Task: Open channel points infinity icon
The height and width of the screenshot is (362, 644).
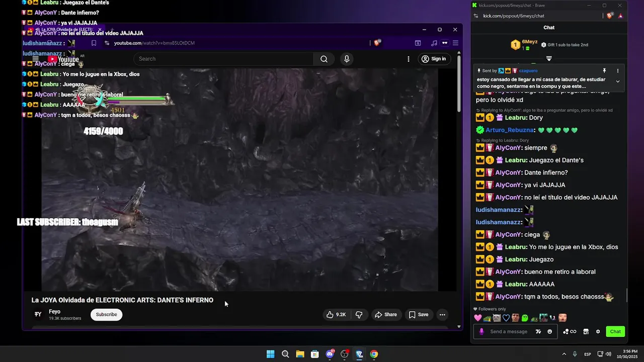Action: [x=570, y=331]
